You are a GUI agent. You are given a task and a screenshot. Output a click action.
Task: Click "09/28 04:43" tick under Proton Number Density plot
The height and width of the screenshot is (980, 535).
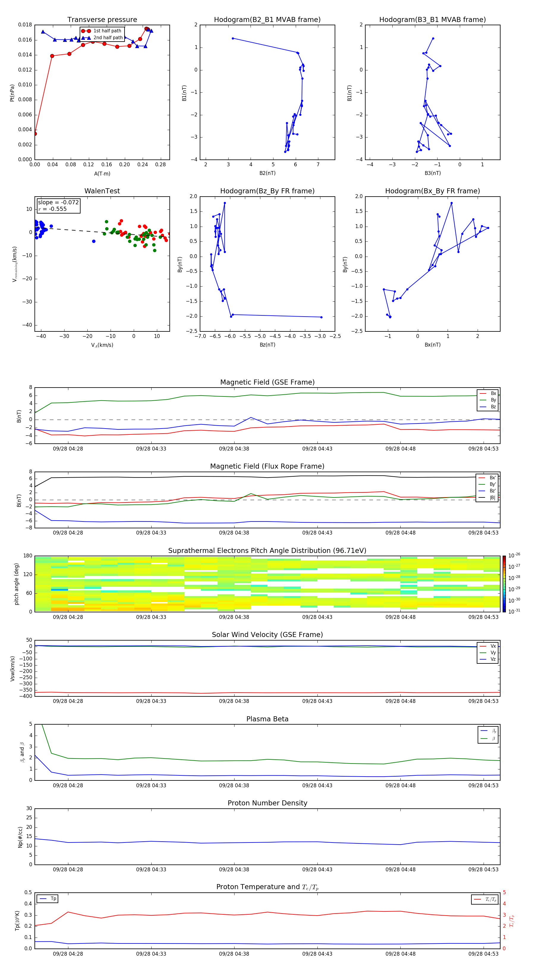pos(317,870)
